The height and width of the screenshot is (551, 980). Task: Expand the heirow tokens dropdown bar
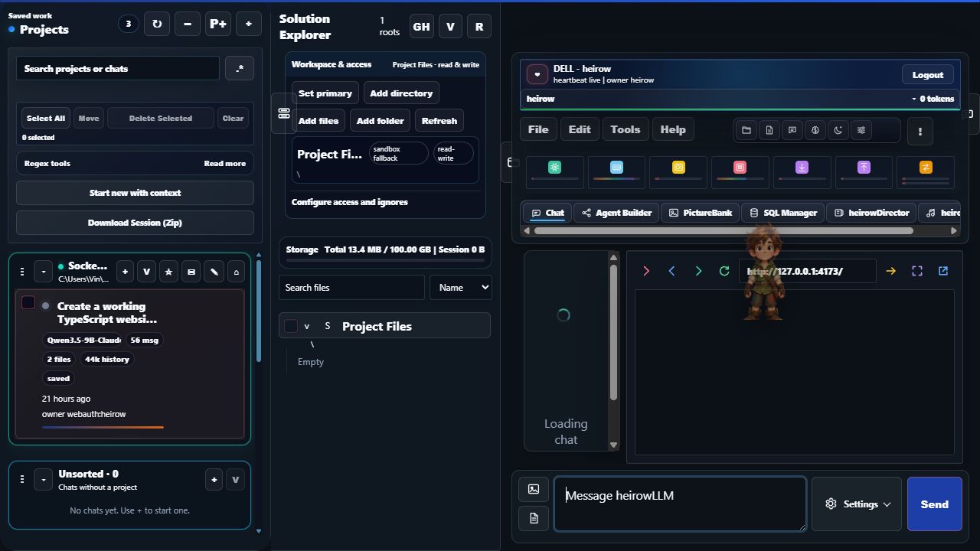[x=740, y=99]
